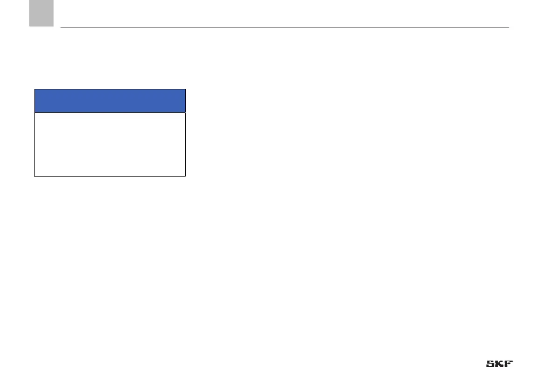This screenshot has height=392, width=554.
Task: Click the gray square in header
Action: [41, 13]
